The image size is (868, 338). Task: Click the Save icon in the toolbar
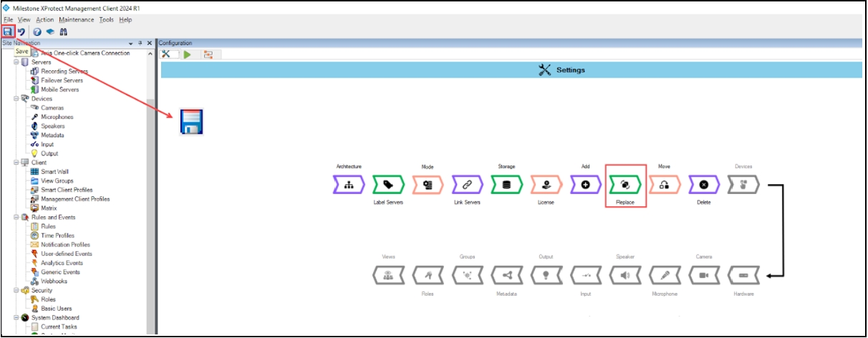[8, 32]
